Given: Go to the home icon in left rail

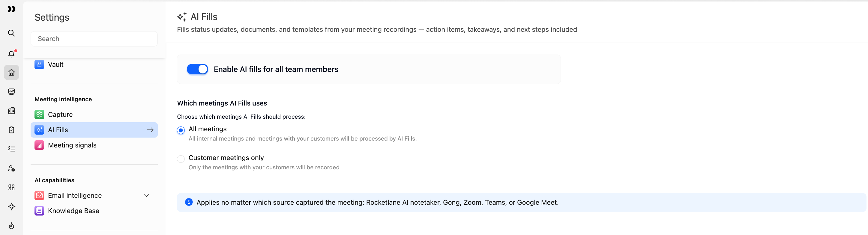Looking at the screenshot, I should [11, 72].
